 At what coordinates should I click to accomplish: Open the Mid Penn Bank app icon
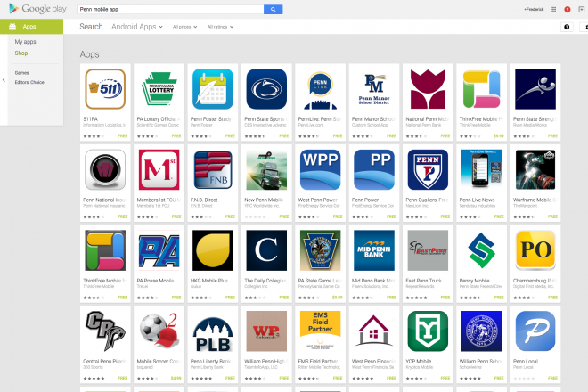pos(374,250)
